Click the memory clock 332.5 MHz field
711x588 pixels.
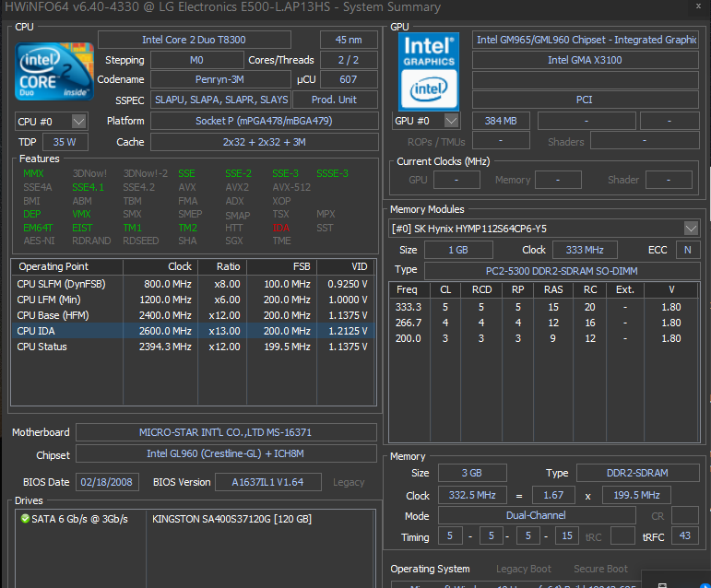point(472,495)
